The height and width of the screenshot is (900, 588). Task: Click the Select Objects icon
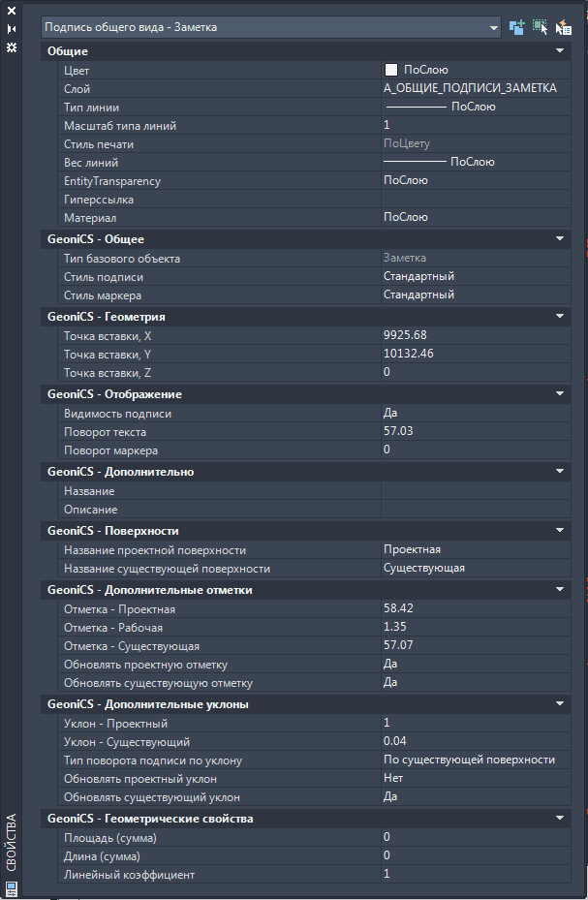(x=540, y=27)
